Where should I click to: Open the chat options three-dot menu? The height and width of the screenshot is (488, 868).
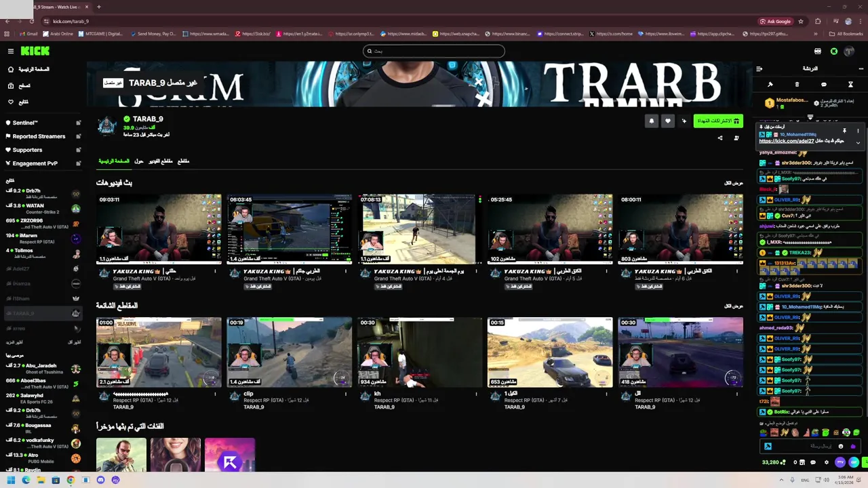tap(861, 68)
